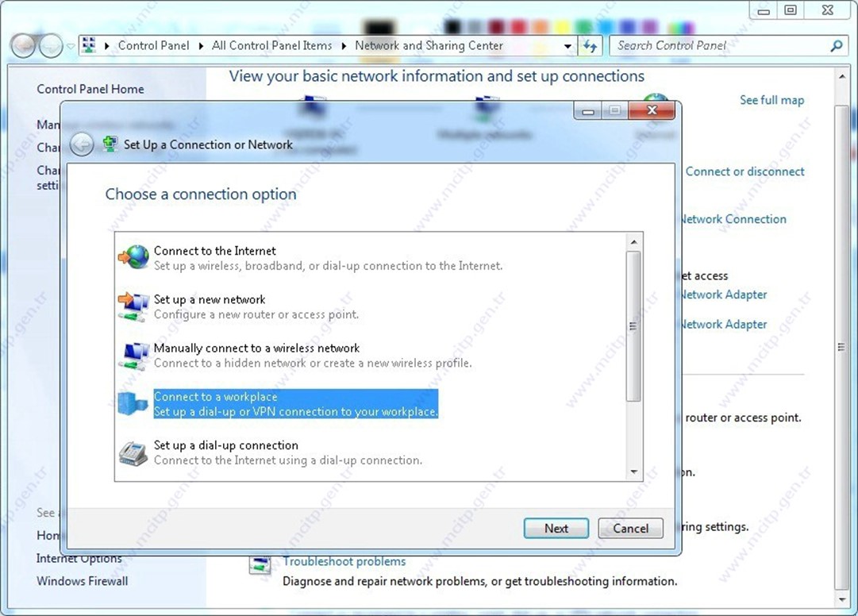Click the Troubleshoot problems icon
Viewport: 858px width, 616px height.
click(260, 564)
